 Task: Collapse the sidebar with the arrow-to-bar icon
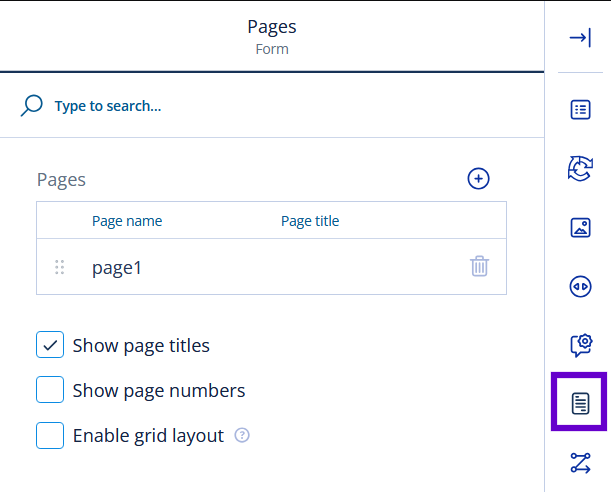click(580, 38)
